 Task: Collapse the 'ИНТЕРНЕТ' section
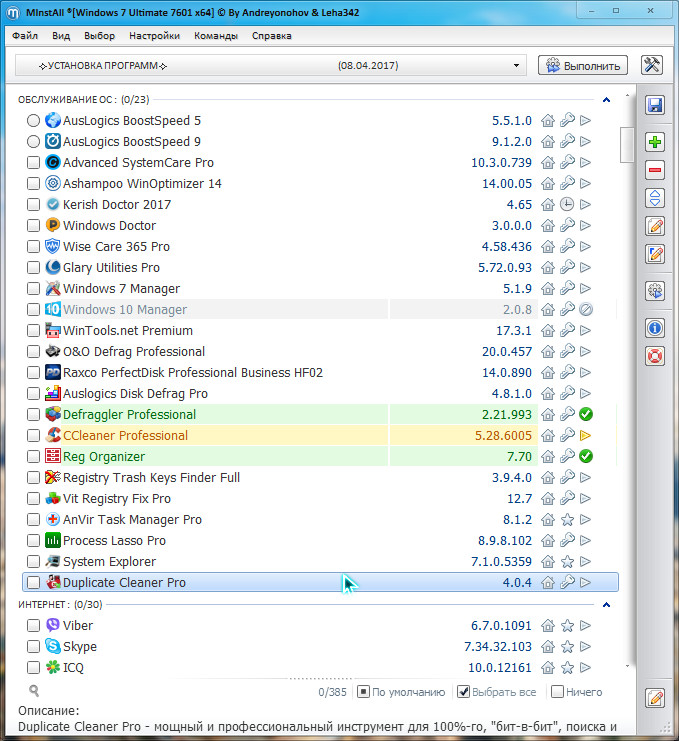(x=606, y=605)
